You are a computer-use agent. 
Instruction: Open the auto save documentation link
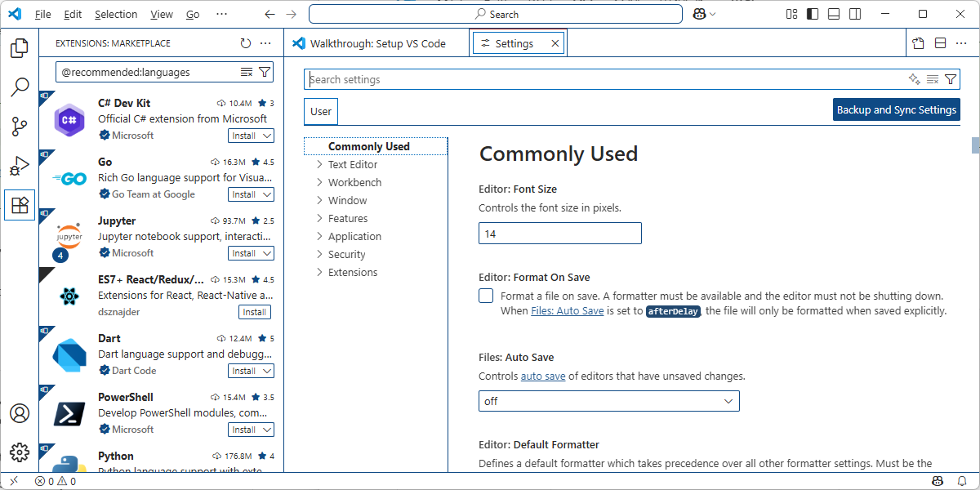point(543,376)
